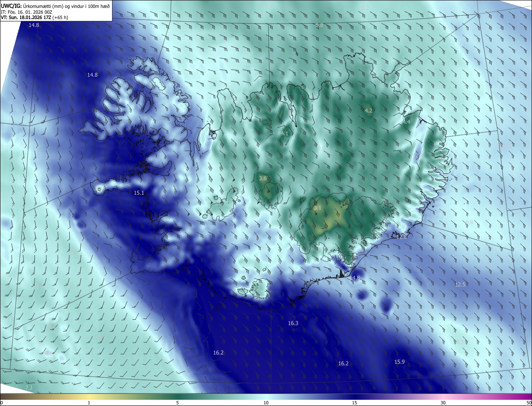Image resolution: width=532 pixels, height=406 pixels.
Task: Click the 5 label on the color scale
Action: (177, 403)
